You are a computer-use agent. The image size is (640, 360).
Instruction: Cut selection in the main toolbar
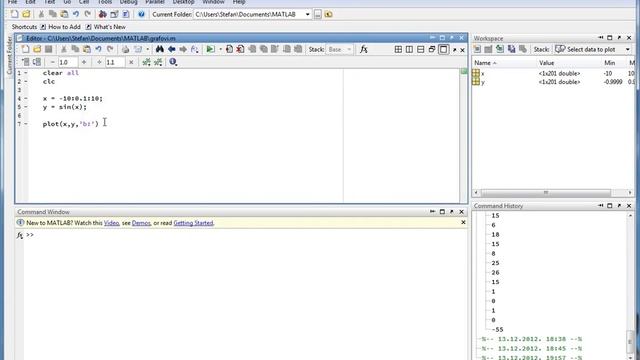(x=41, y=14)
